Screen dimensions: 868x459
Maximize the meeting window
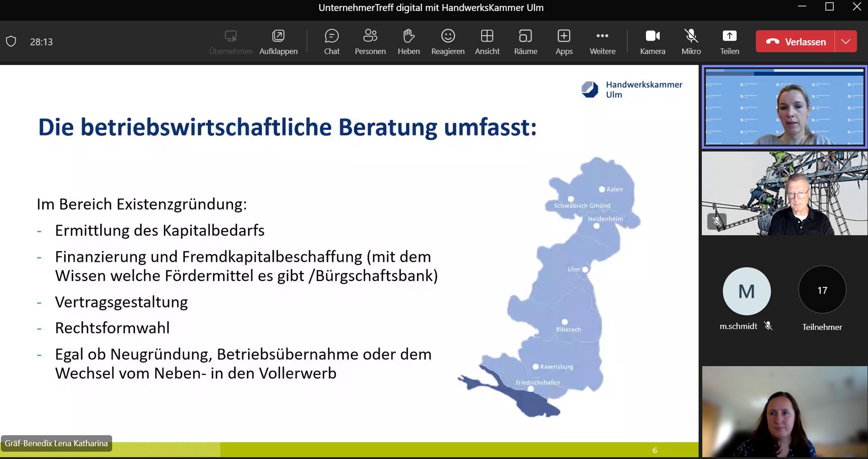(829, 7)
